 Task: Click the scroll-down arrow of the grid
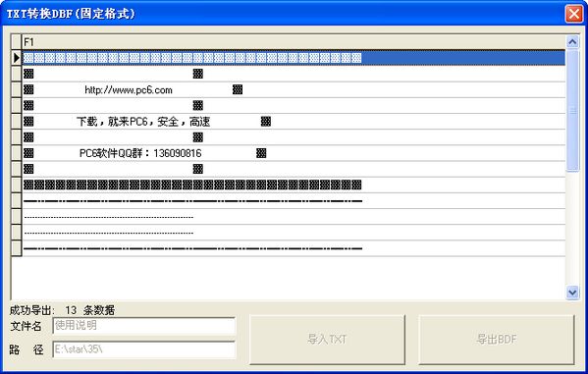tap(572, 292)
